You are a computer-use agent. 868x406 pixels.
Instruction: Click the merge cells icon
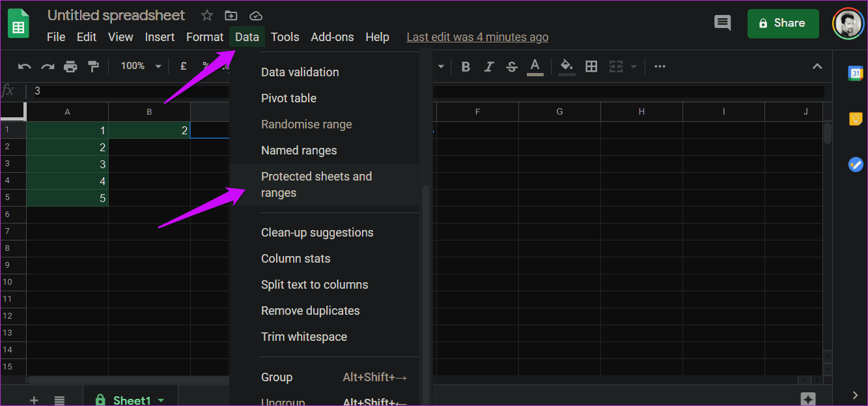click(615, 66)
